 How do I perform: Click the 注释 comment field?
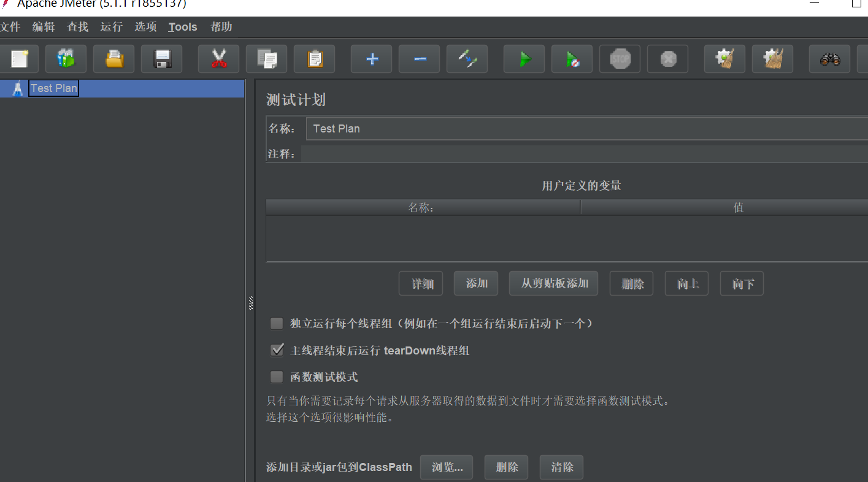click(x=584, y=153)
